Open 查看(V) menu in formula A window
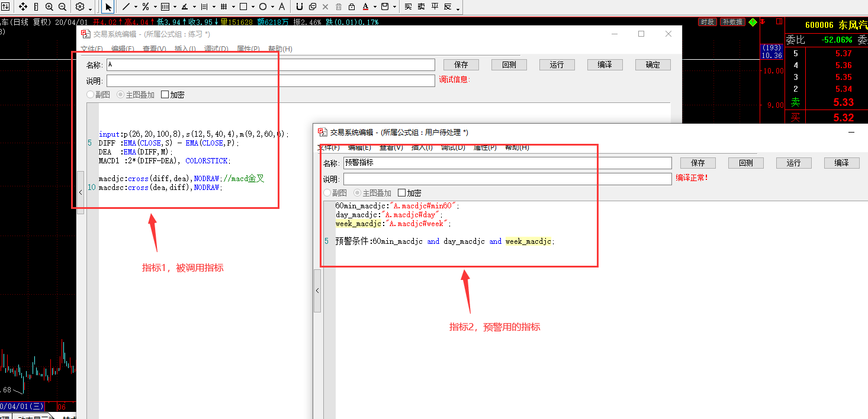This screenshot has width=868, height=419. pos(154,49)
